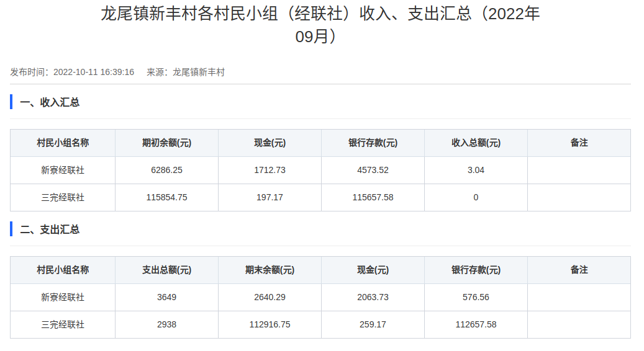Select the expense total value 2938

pos(167,325)
